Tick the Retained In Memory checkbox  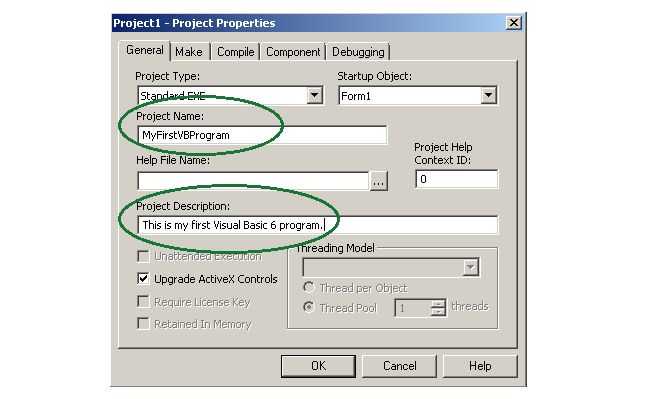point(143,324)
